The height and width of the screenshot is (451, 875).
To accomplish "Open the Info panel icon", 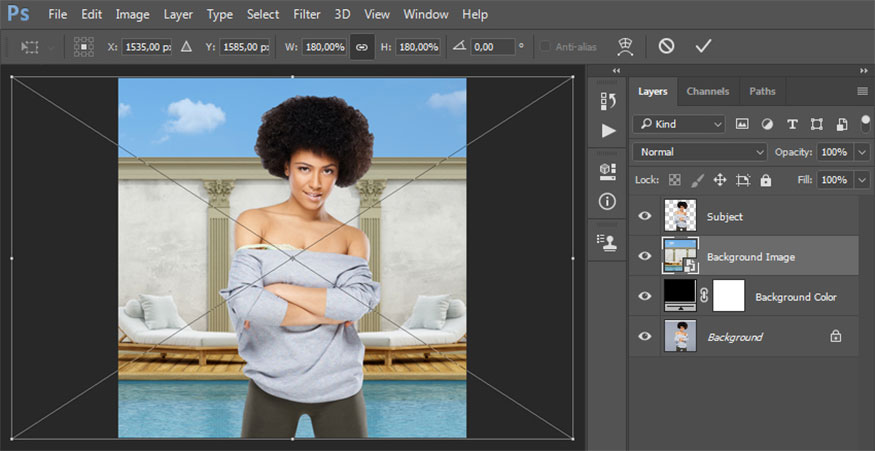I will (x=607, y=201).
